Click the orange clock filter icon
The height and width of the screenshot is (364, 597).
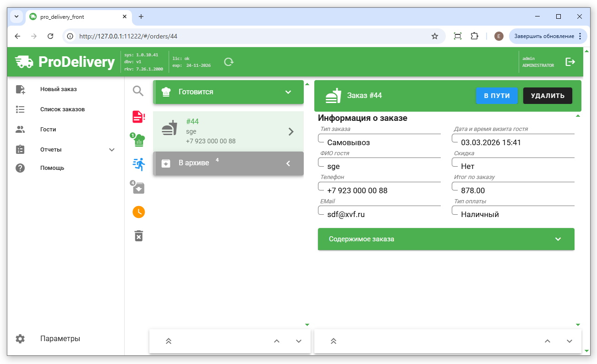pyautogui.click(x=138, y=212)
